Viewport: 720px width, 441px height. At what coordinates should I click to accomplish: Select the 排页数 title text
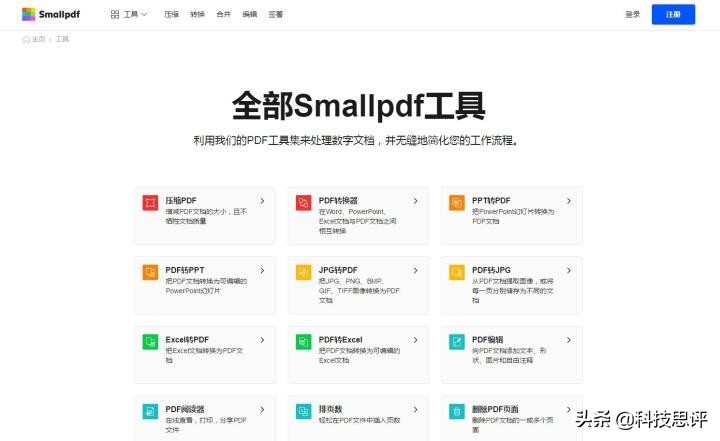[x=330, y=409]
